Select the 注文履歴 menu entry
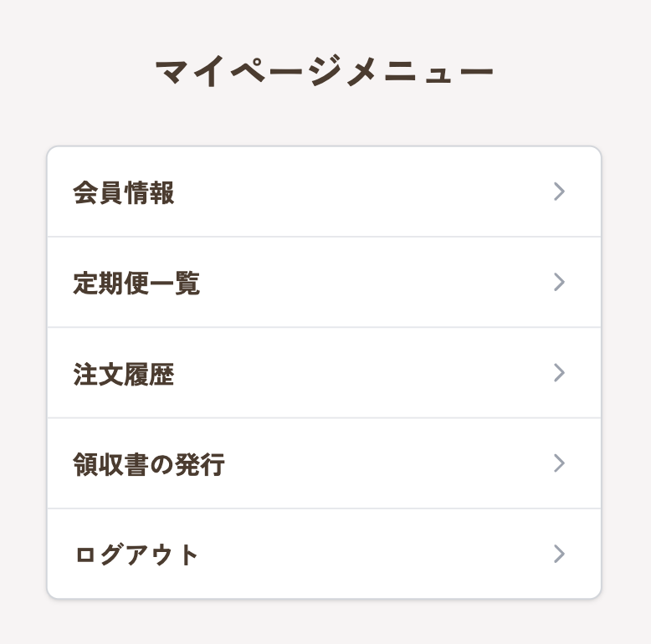This screenshot has height=644, width=651. click(324, 373)
